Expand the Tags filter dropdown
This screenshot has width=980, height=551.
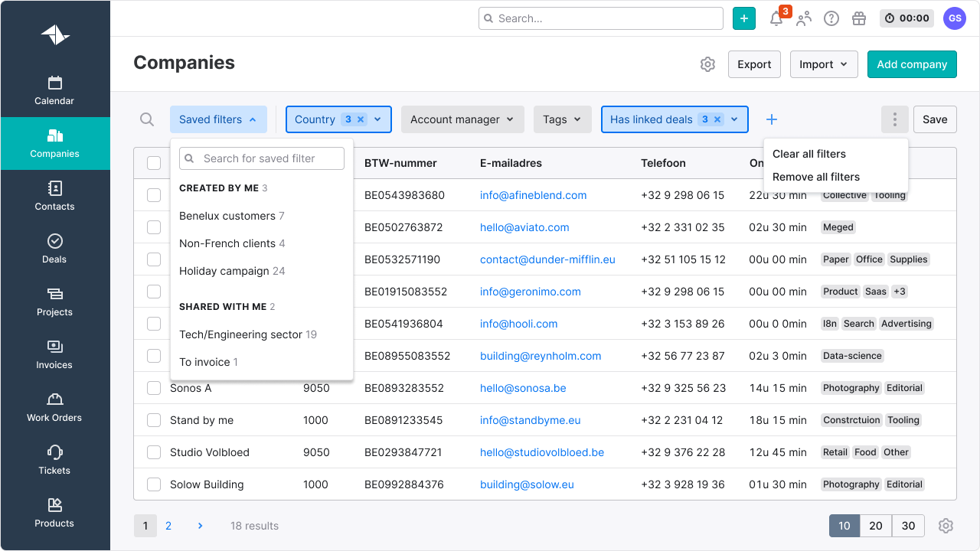pyautogui.click(x=562, y=119)
